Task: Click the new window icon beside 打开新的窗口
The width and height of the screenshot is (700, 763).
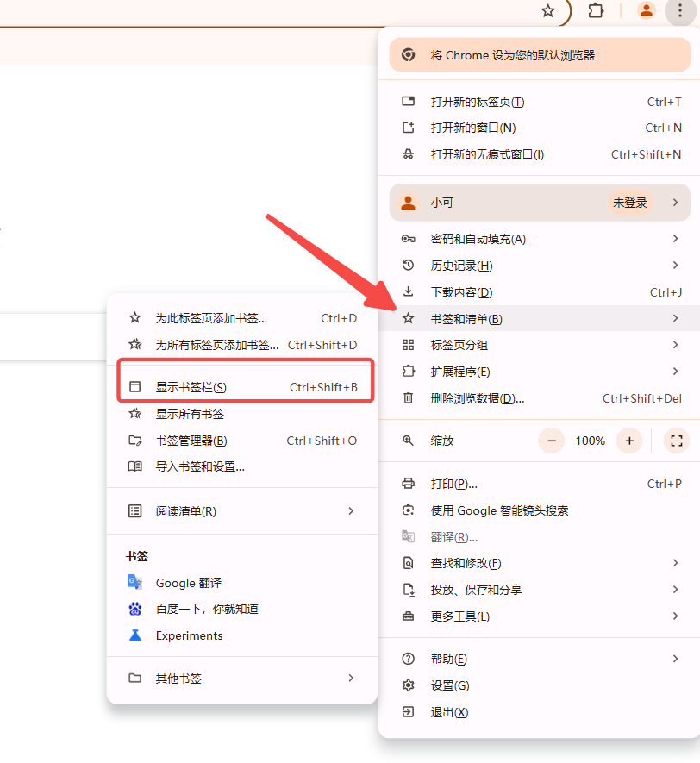Action: (x=408, y=128)
